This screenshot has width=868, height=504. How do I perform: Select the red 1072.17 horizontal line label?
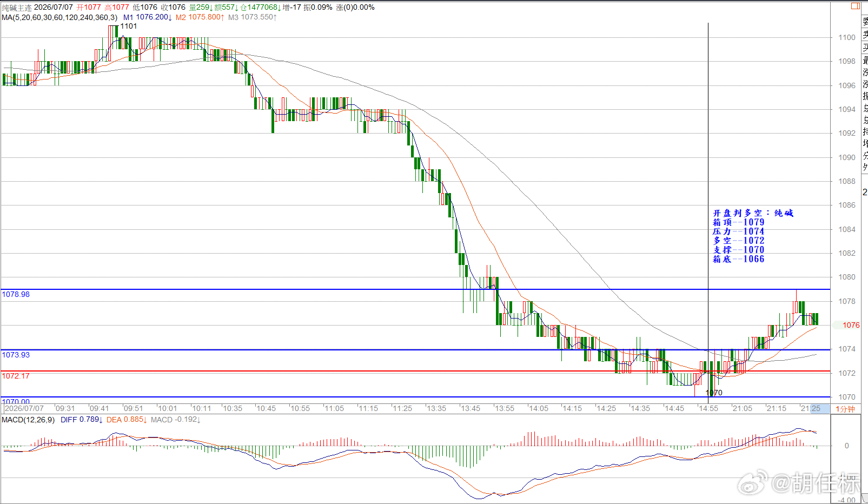(16, 376)
